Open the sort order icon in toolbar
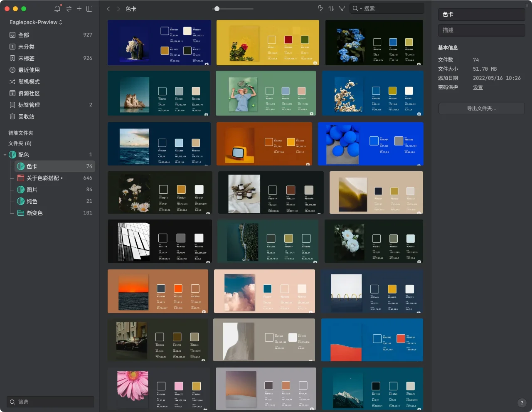Image resolution: width=532 pixels, height=412 pixels. pyautogui.click(x=331, y=8)
